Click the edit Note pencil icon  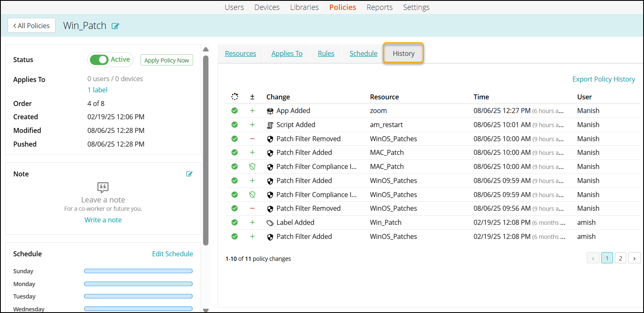[189, 174]
